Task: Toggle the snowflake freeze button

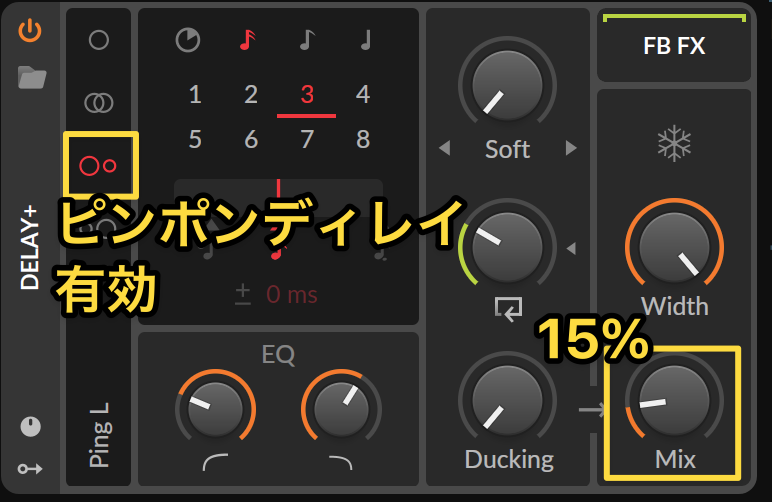Action: 674,144
